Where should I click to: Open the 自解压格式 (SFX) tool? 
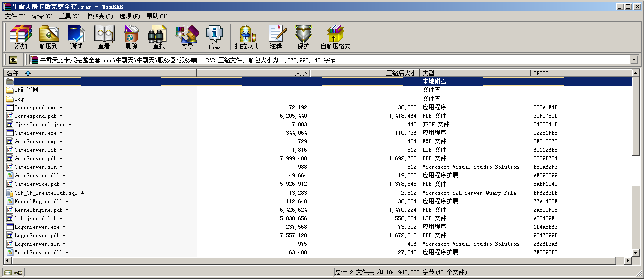335,37
